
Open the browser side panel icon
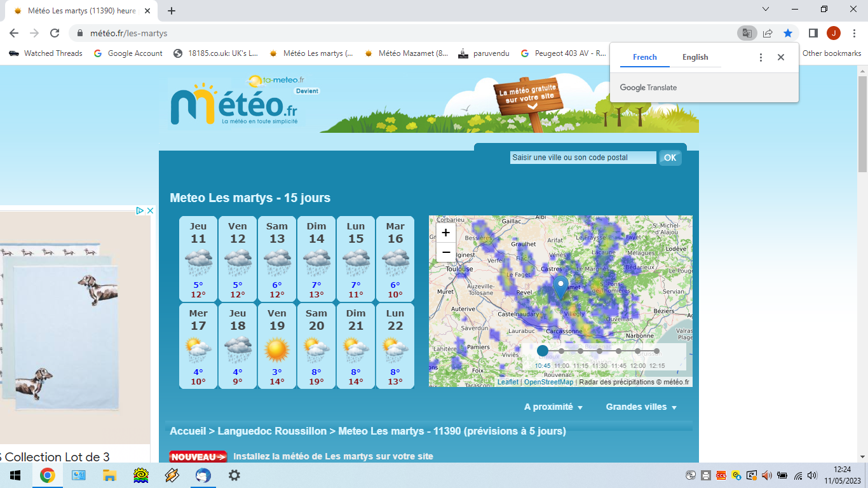pyautogui.click(x=813, y=33)
